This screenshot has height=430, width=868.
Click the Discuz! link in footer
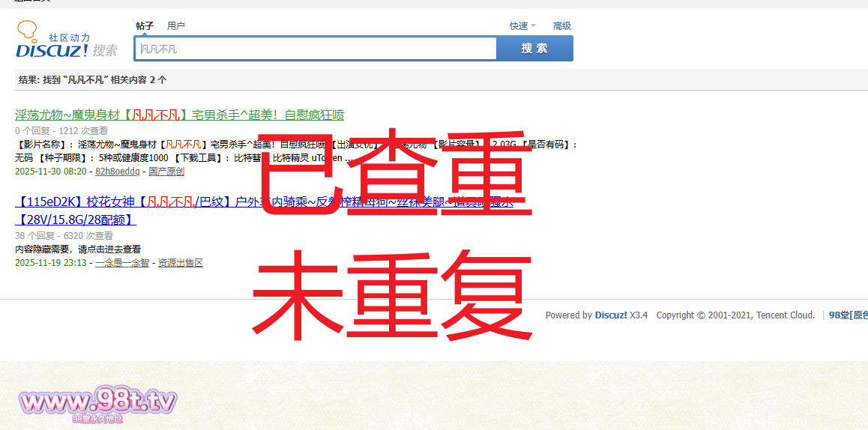tap(612, 315)
